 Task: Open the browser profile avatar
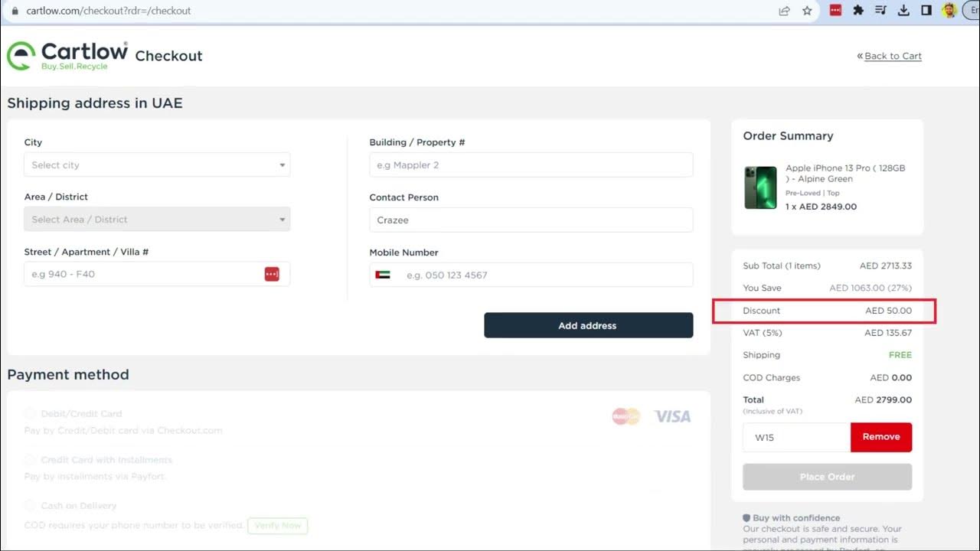949,11
